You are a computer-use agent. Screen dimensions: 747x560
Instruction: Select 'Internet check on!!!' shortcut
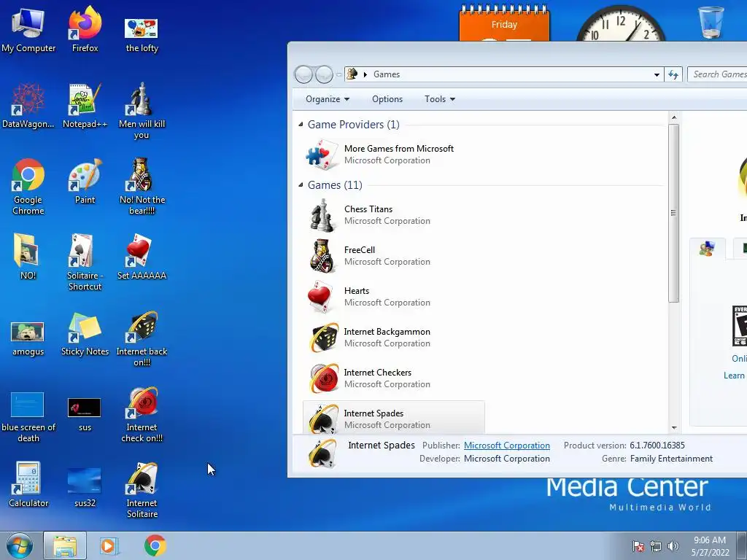pos(142,414)
